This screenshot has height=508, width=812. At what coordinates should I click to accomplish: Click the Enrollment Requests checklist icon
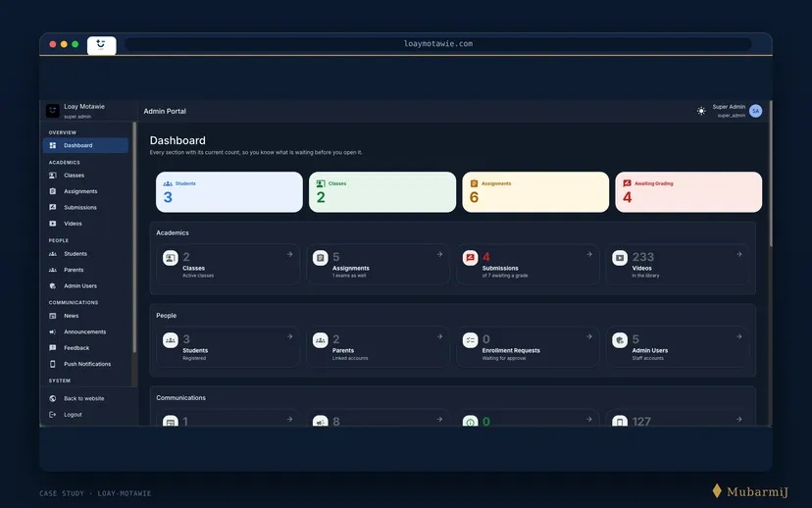[x=470, y=340]
